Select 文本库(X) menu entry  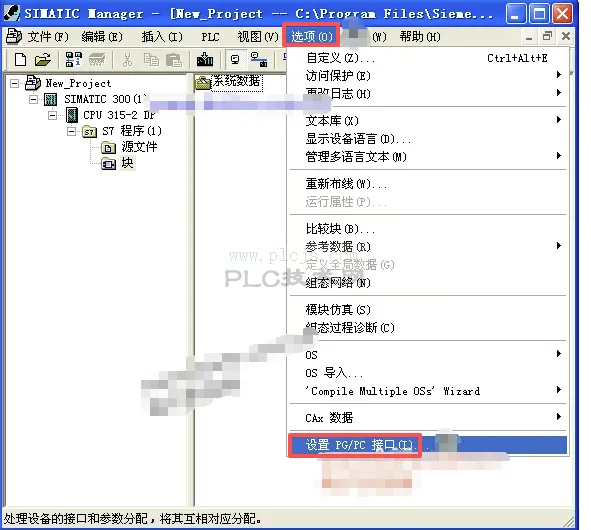[428, 120]
